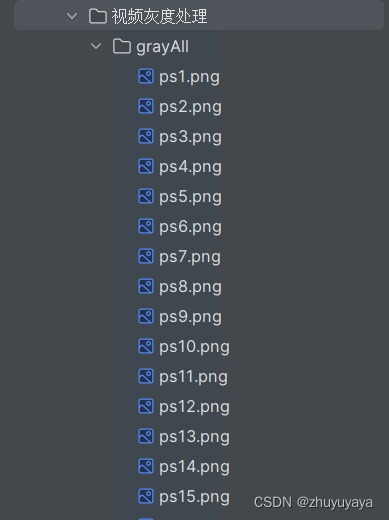Collapse the grayAll folder chevron
This screenshot has height=520, width=389.
(96, 46)
